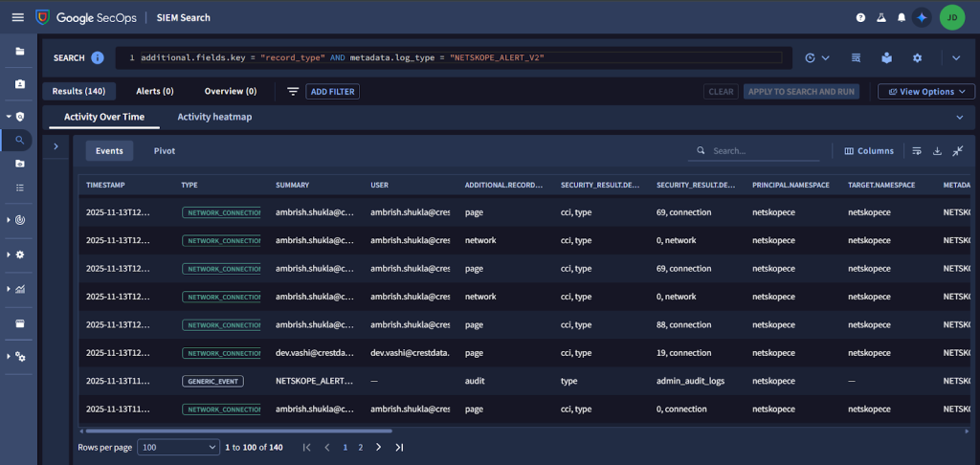
Task: Go to results page 2
Action: [x=361, y=448]
